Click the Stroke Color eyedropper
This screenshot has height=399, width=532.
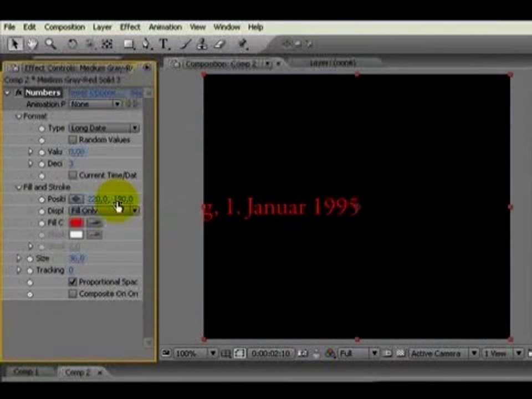[94, 235]
